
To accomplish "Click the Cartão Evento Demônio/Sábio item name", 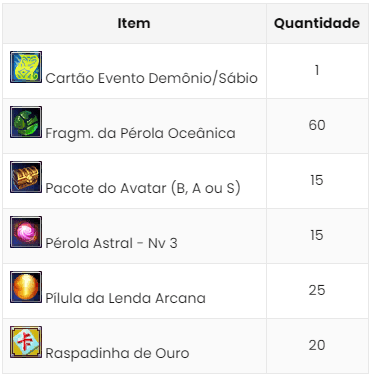I will click(151, 78).
